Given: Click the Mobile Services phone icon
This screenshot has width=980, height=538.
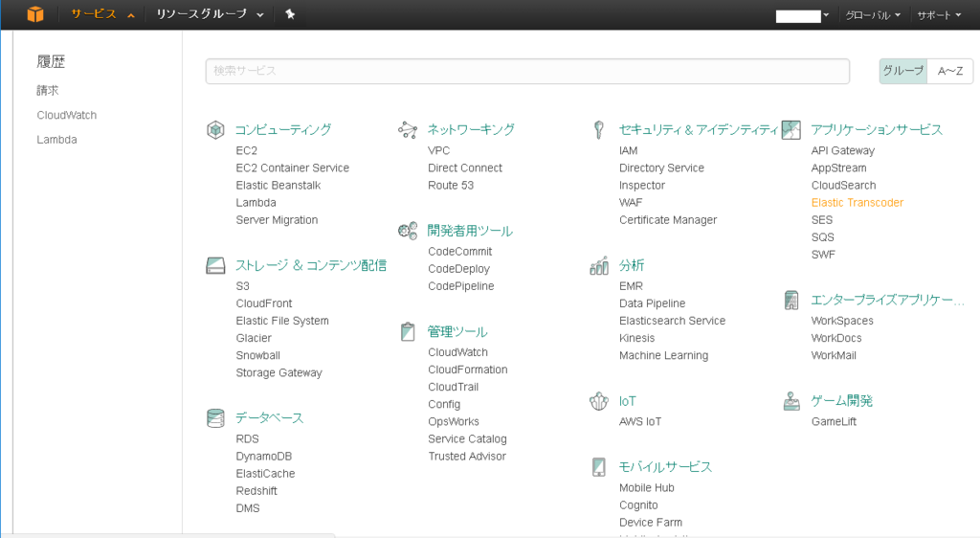Looking at the screenshot, I should [599, 467].
